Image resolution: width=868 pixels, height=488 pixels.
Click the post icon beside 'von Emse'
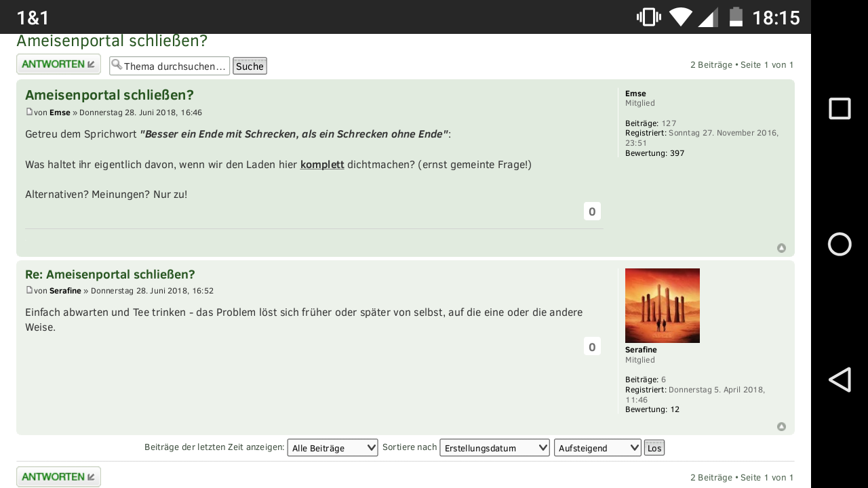[x=29, y=112]
